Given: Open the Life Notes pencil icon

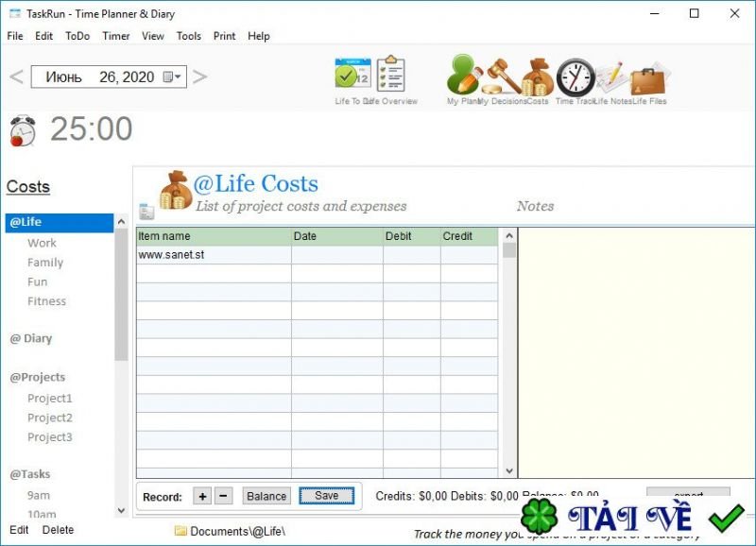Looking at the screenshot, I should pos(611,77).
